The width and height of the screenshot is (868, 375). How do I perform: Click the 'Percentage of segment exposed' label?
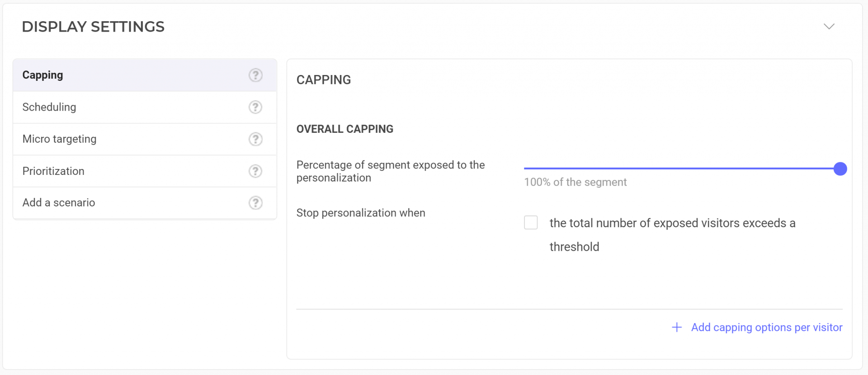tap(391, 171)
